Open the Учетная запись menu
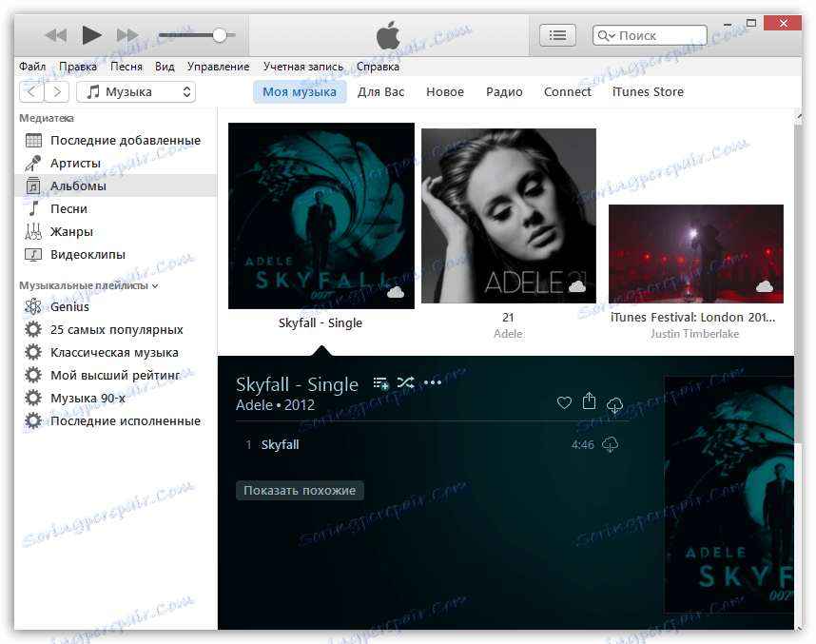The image size is (816, 644). tap(302, 67)
